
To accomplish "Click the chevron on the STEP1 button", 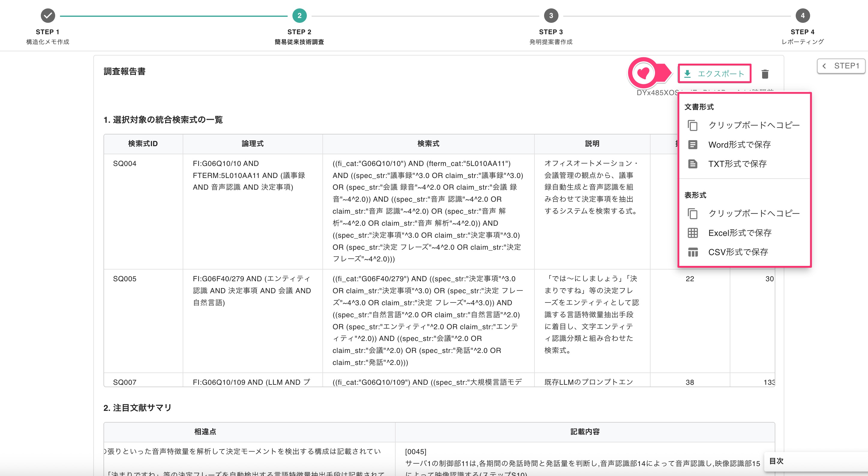I will tap(824, 66).
